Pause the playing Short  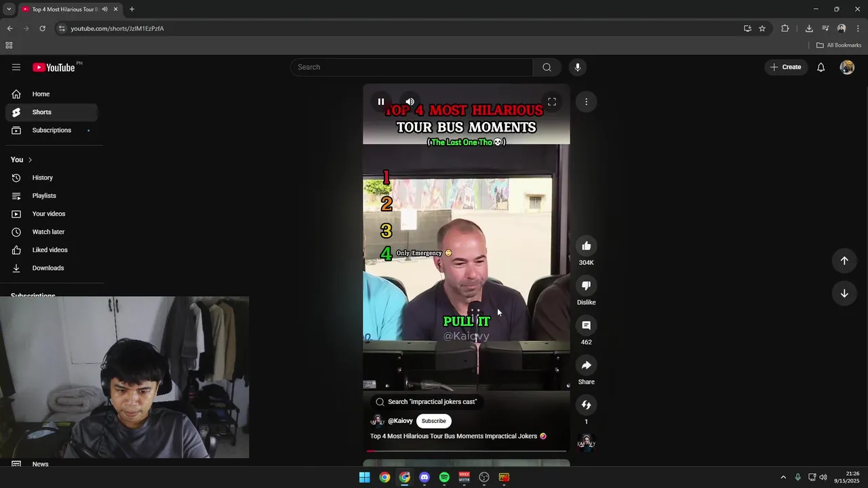(381, 102)
